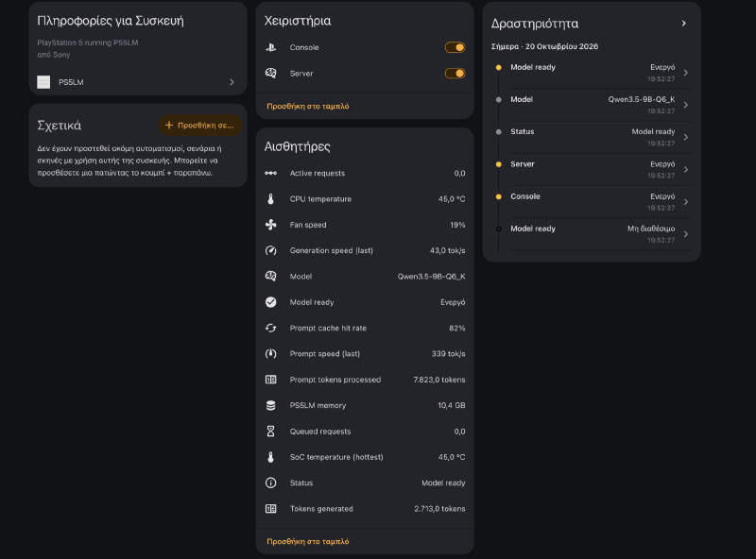This screenshot has width=756, height=559.
Task: Click the sensor Model value Qwen3.5-9B-Q6_K
Action: pyautogui.click(x=431, y=276)
